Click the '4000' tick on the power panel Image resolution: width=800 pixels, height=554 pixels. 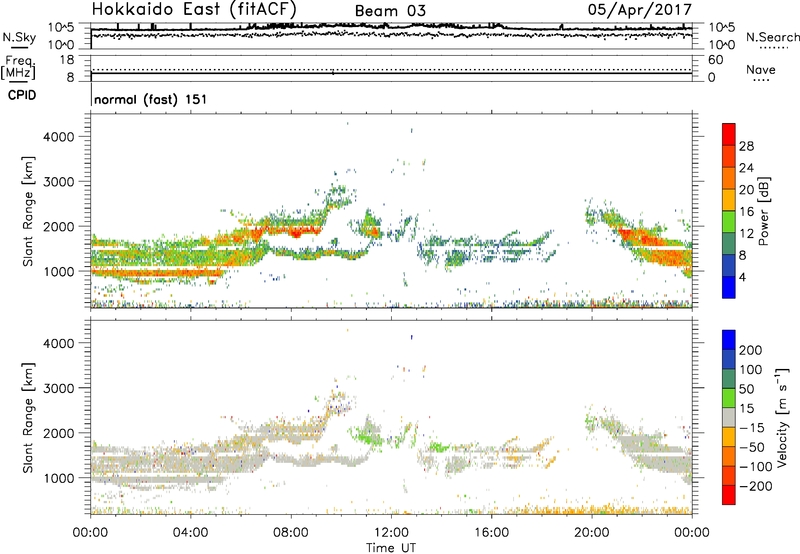coord(59,137)
